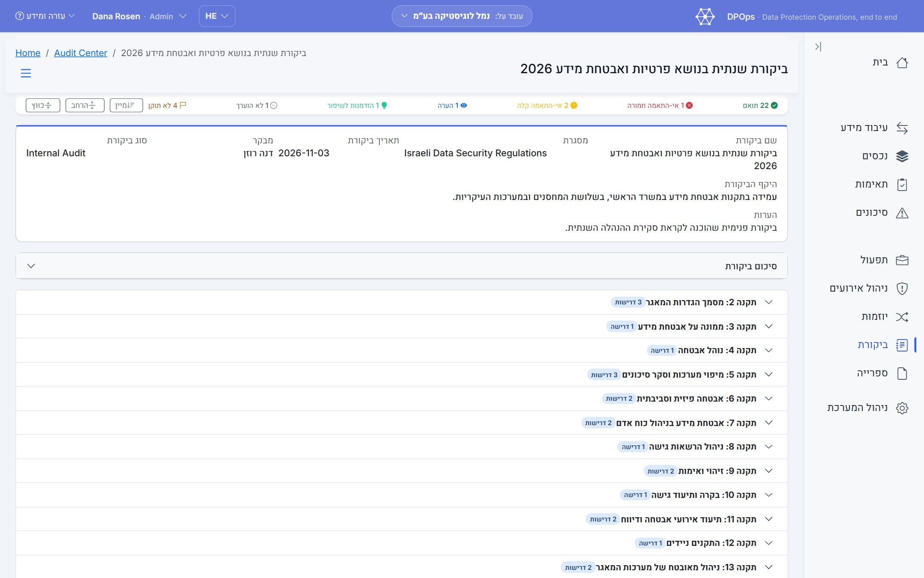Filter by 22 compliant (תואם) status
Screen dimensions: 924x578
pos(760,105)
